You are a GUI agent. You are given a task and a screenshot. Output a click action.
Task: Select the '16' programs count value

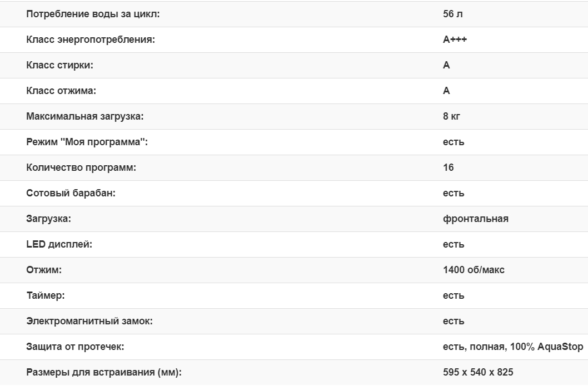pyautogui.click(x=448, y=167)
